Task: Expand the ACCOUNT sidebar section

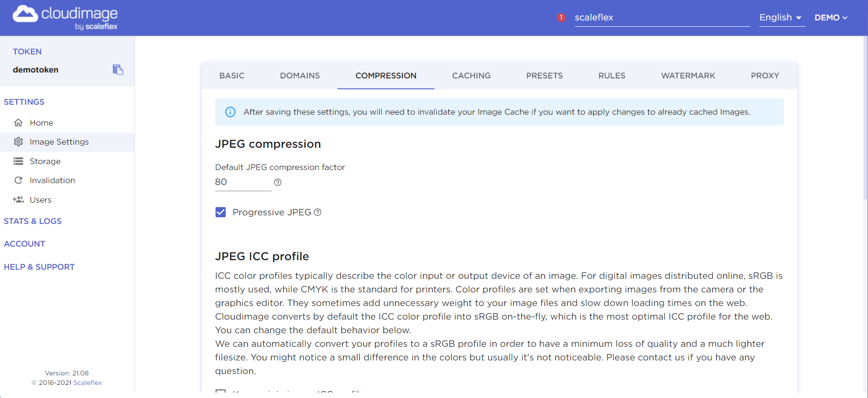Action: coord(24,244)
